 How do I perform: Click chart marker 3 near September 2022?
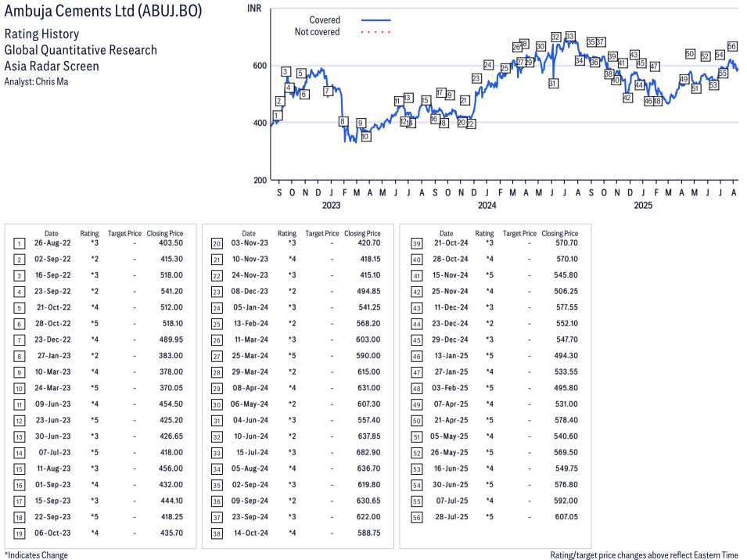(x=286, y=71)
